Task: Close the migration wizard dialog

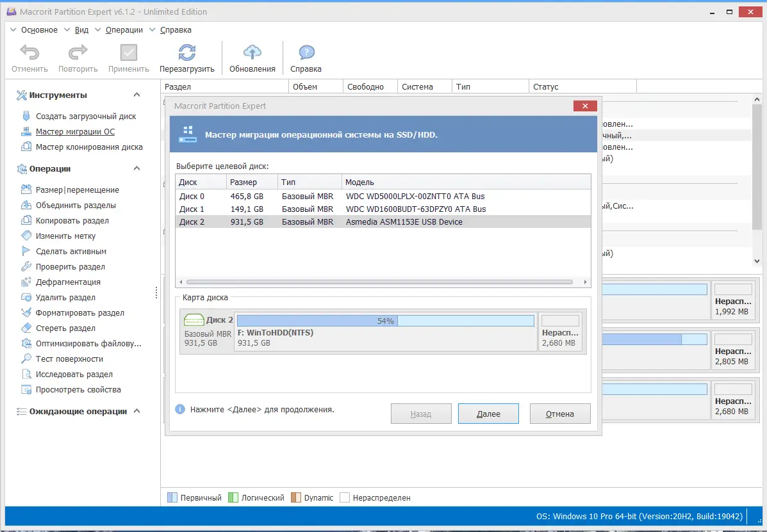Action: [585, 106]
